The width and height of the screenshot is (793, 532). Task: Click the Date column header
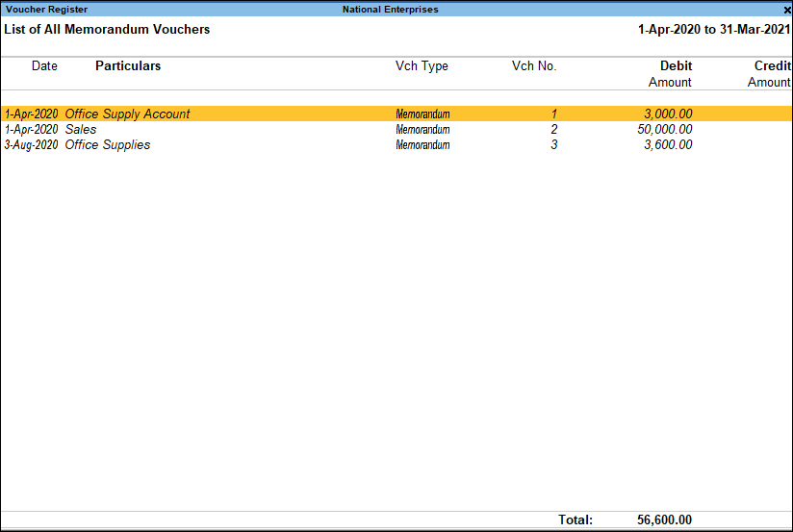point(44,65)
